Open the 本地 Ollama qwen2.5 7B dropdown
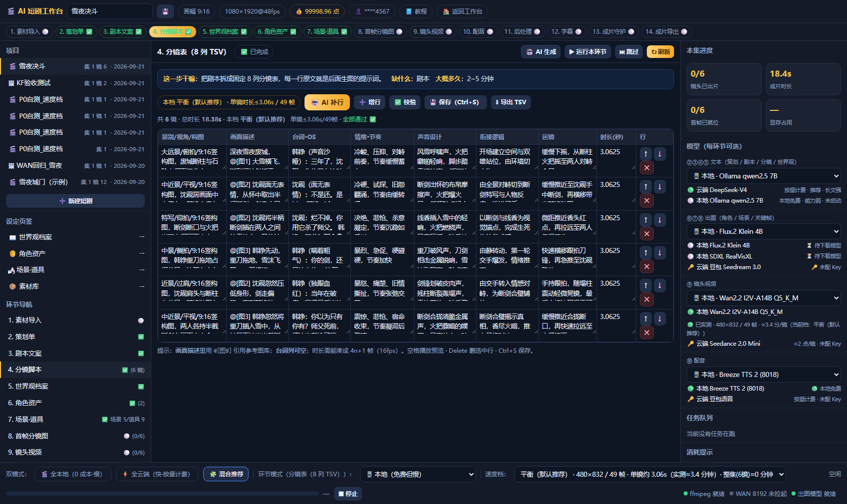The height and width of the screenshot is (504, 847). point(764,176)
